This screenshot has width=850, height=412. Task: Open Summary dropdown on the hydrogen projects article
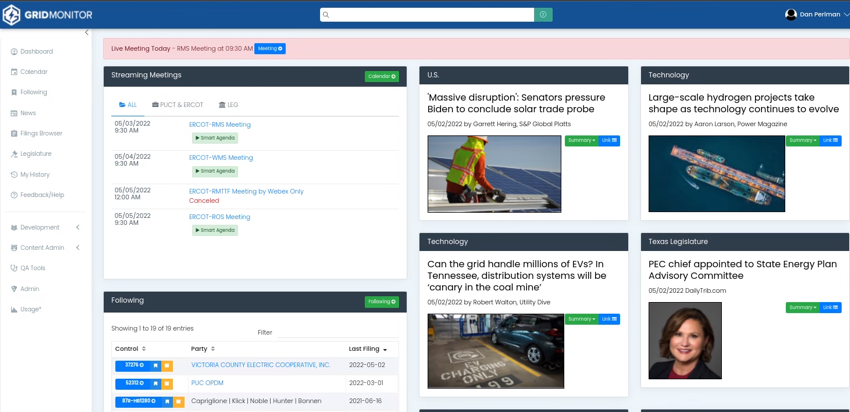click(x=803, y=140)
